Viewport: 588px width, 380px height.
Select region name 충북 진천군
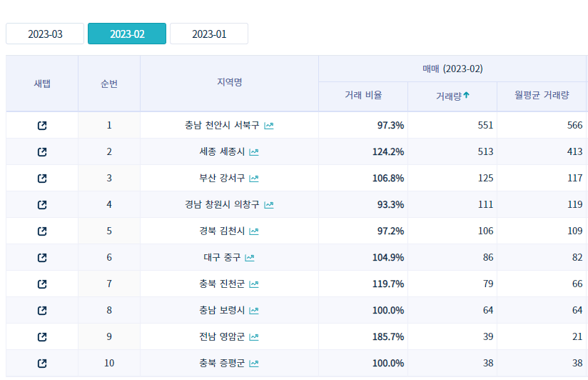222,284
